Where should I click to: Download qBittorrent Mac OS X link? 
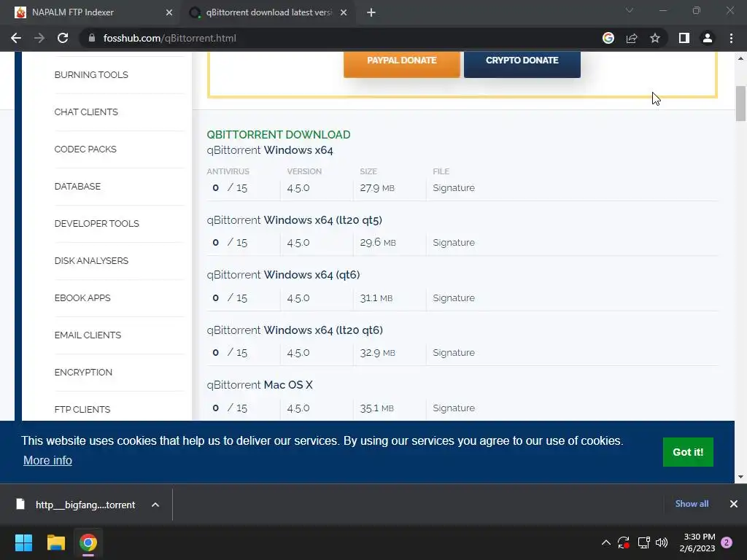260,385
